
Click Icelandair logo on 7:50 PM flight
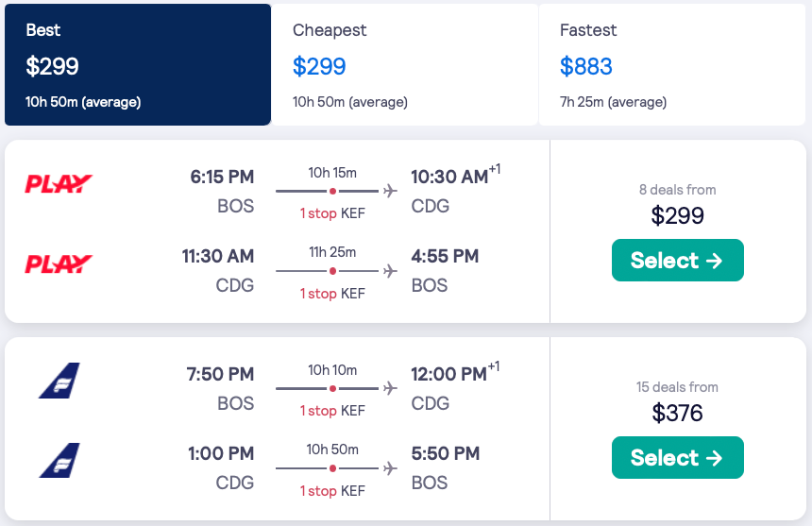(x=59, y=381)
